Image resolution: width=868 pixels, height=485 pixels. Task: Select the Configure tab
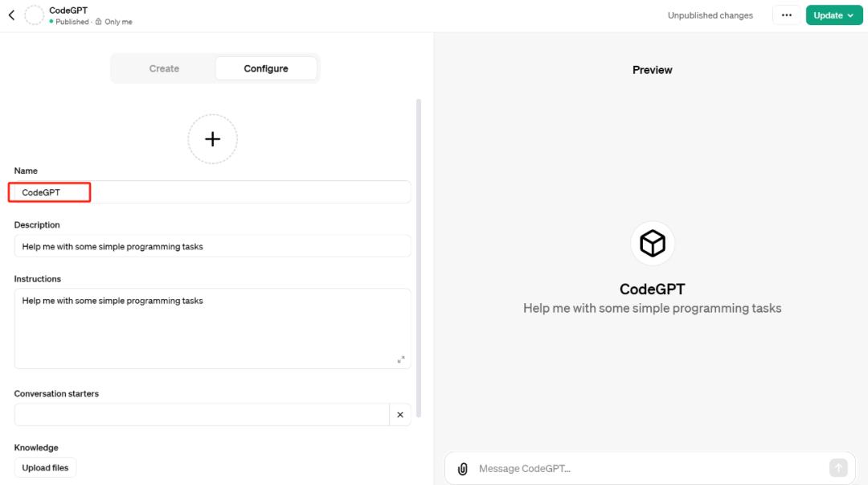tap(266, 68)
